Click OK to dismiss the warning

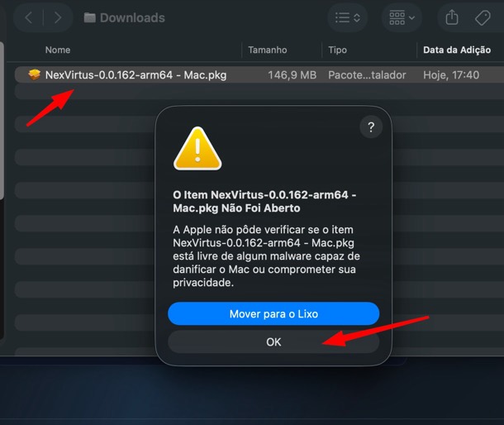point(273,341)
